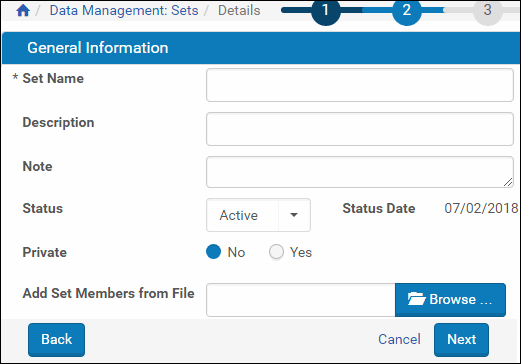Click the Status Date value 07/02/2018

(x=481, y=208)
